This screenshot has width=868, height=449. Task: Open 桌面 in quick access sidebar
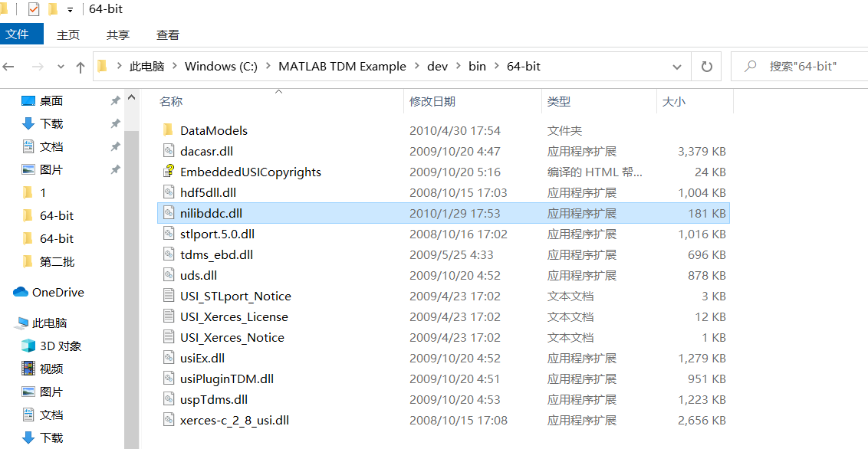click(x=51, y=101)
